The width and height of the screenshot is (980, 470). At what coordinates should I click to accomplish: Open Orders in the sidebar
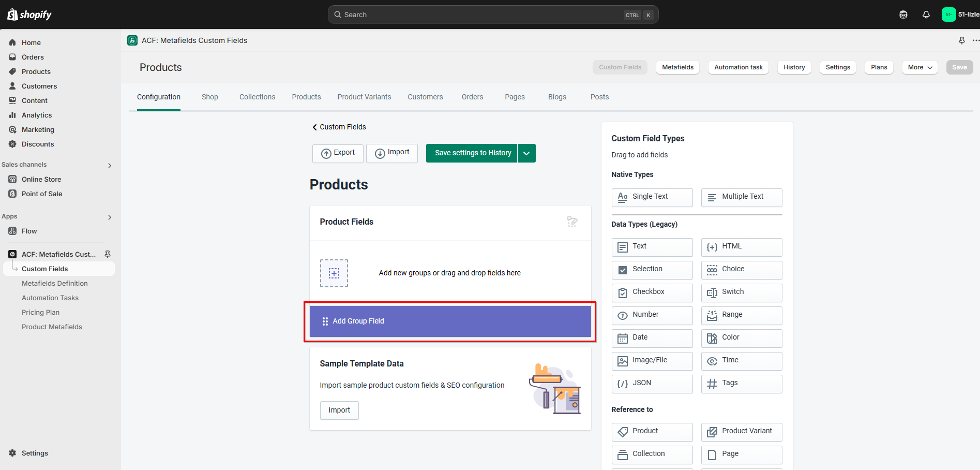pyautogui.click(x=33, y=57)
